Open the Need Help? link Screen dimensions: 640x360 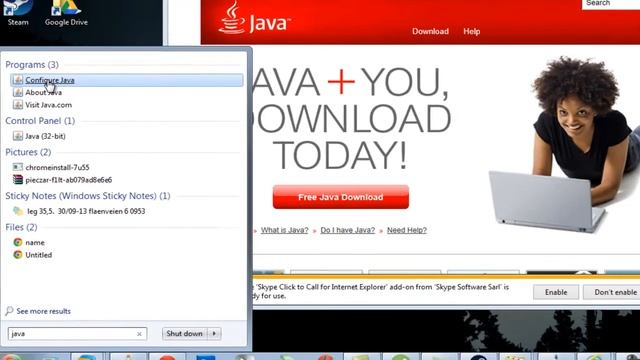407,230
